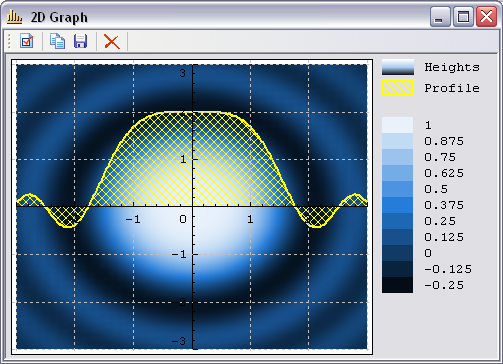Click the y-axis label -3
The width and height of the screenshot is (503, 364).
179,341
